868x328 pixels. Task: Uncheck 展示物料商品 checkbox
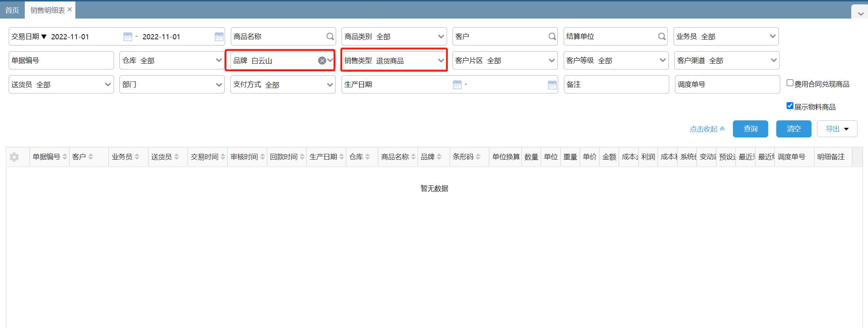point(790,106)
